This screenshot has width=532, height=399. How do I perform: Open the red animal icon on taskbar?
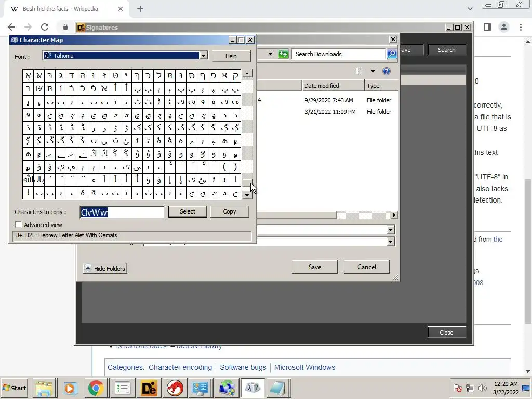(x=175, y=388)
